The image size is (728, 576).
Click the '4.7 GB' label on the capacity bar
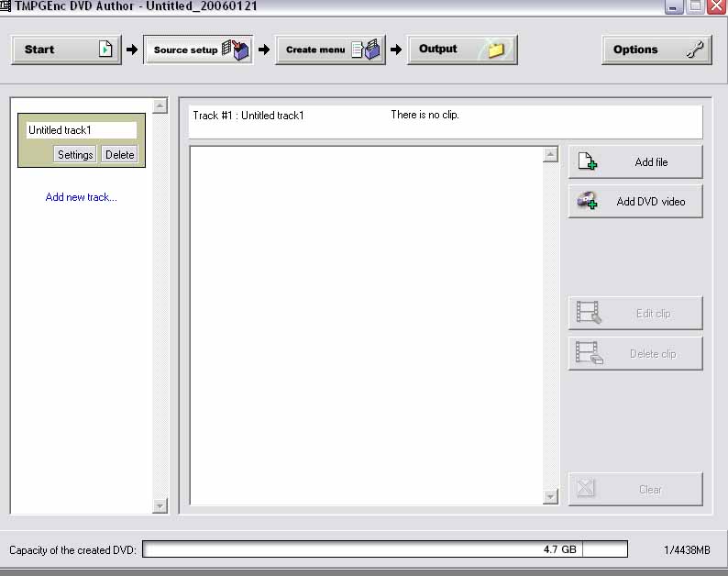click(560, 549)
